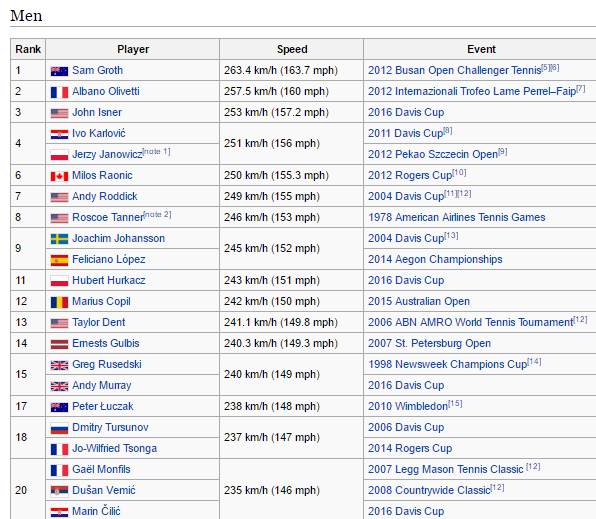
Task: Open the 2012 Rogers Cup event link
Action: pyautogui.click(x=410, y=175)
